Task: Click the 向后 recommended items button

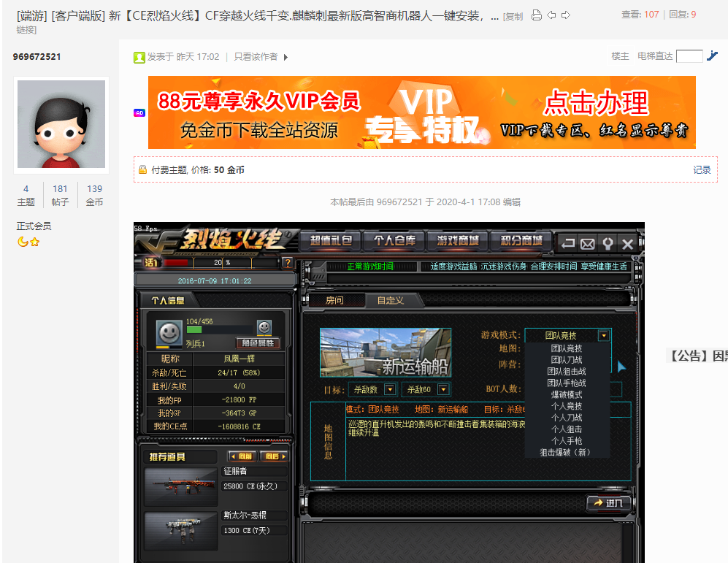Action: 274,456
